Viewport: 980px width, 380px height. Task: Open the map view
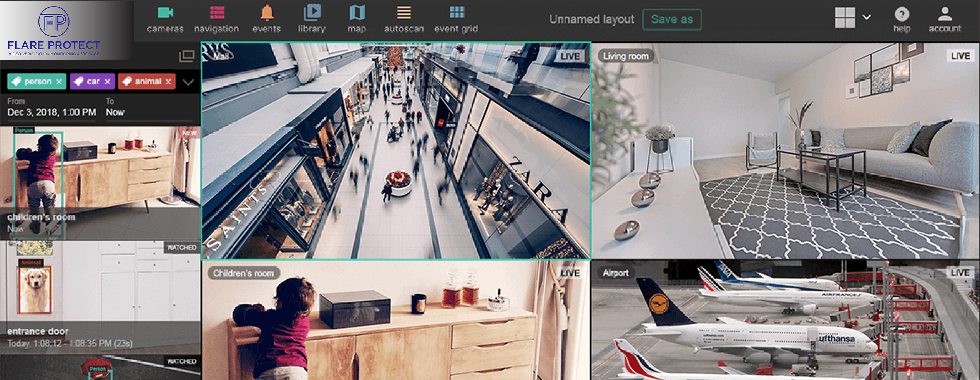coord(357,19)
